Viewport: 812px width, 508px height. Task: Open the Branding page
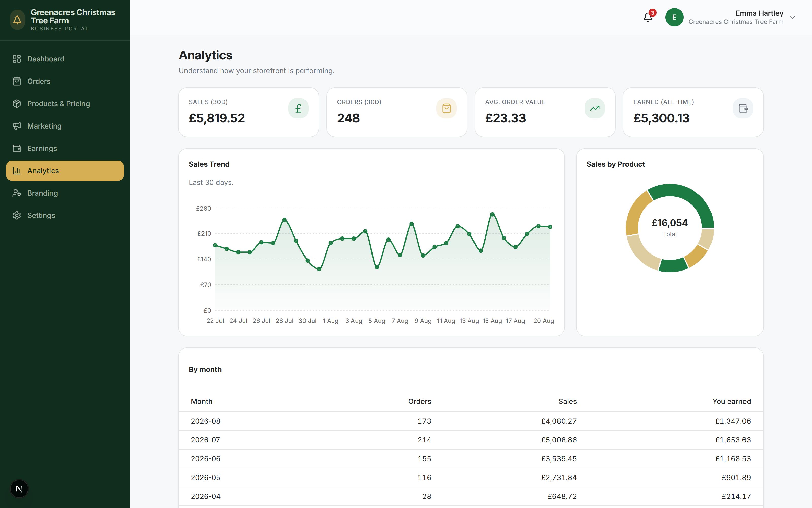click(x=65, y=193)
